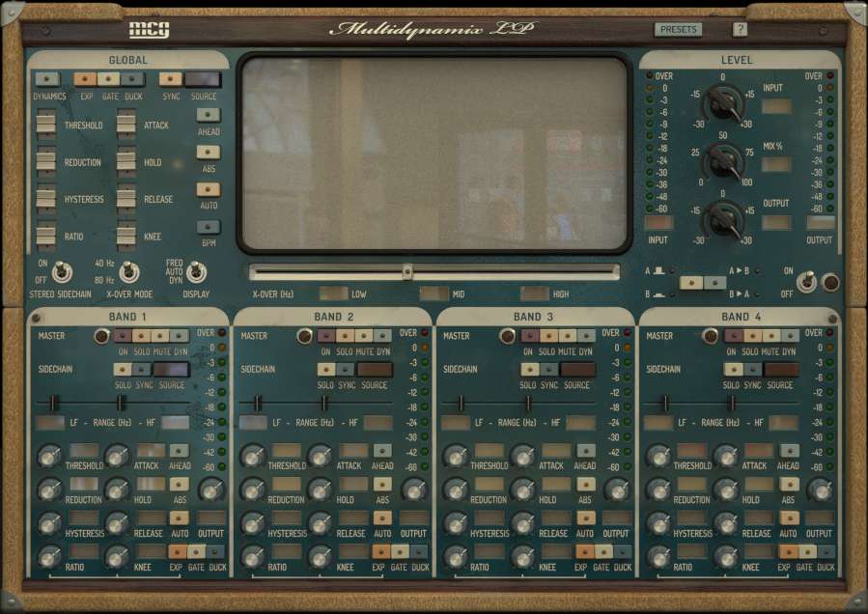
Task: Enable the global GATE mode button
Action: (x=108, y=80)
